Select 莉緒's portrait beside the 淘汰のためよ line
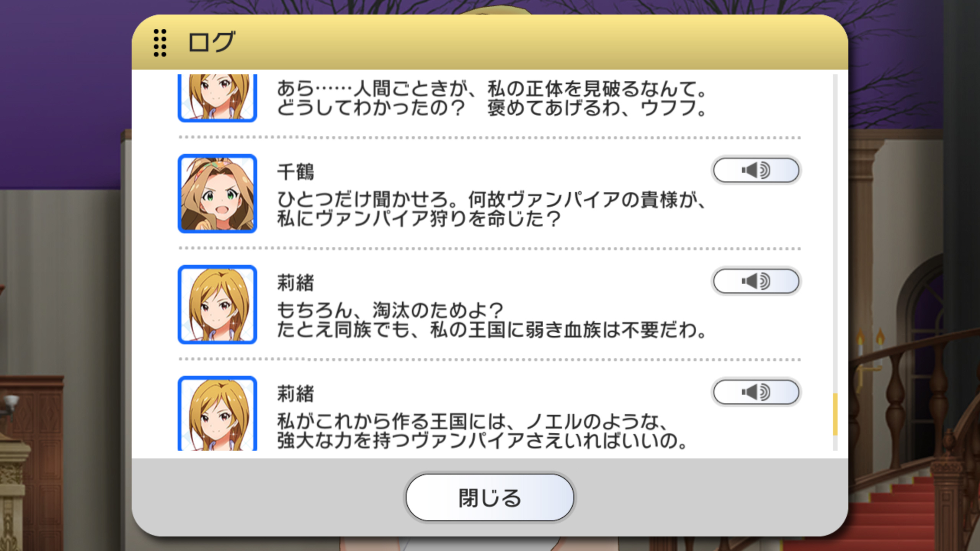Screen dimensions: 980x551 217,305
